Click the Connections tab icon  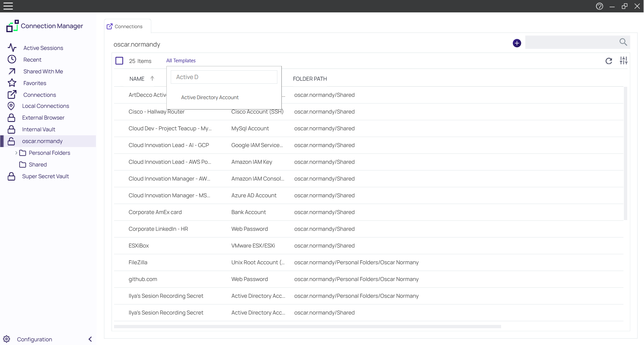110,26
